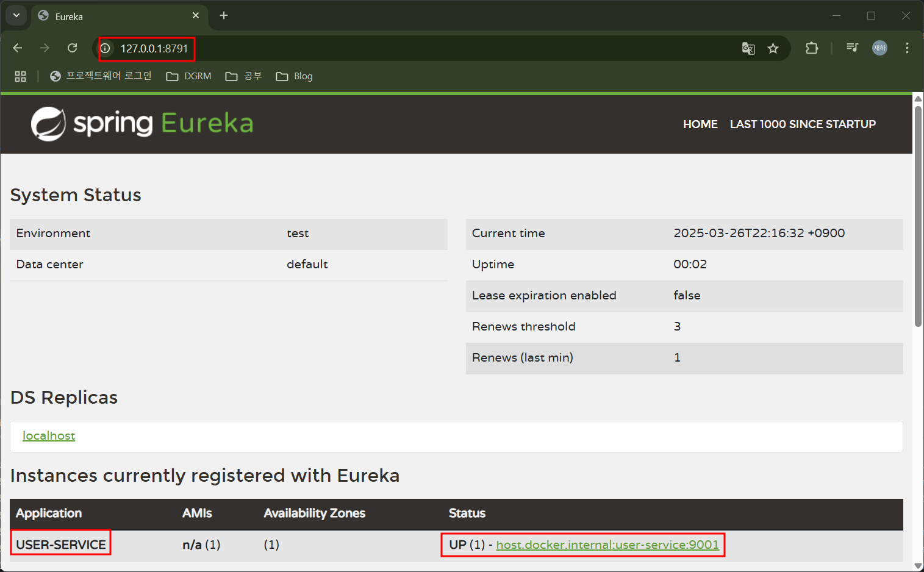Viewport: 924px width, 572px height.
Task: Bookmark this page with star icon
Action: tap(773, 48)
